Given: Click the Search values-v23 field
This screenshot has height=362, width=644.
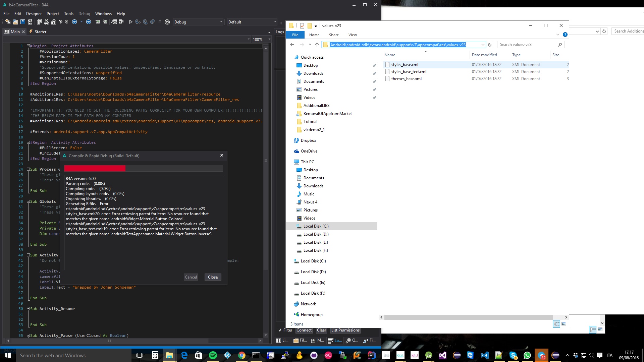Looking at the screenshot, I should [x=527, y=45].
